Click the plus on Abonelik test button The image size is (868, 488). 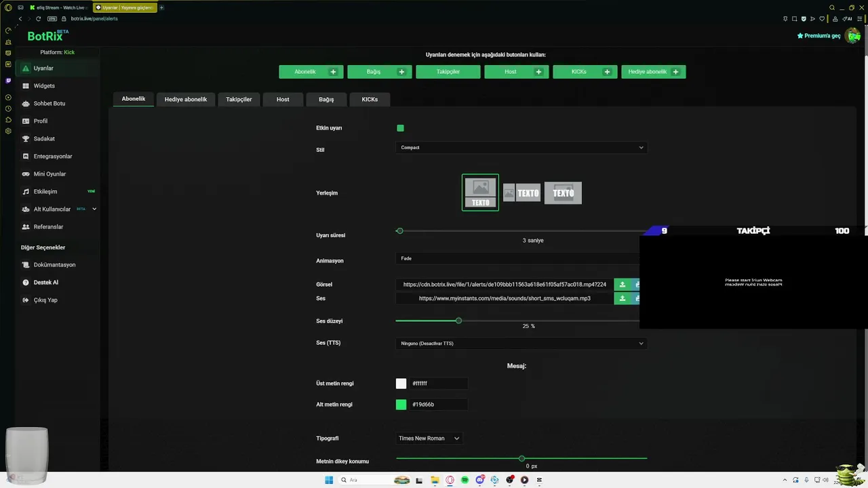click(x=333, y=72)
